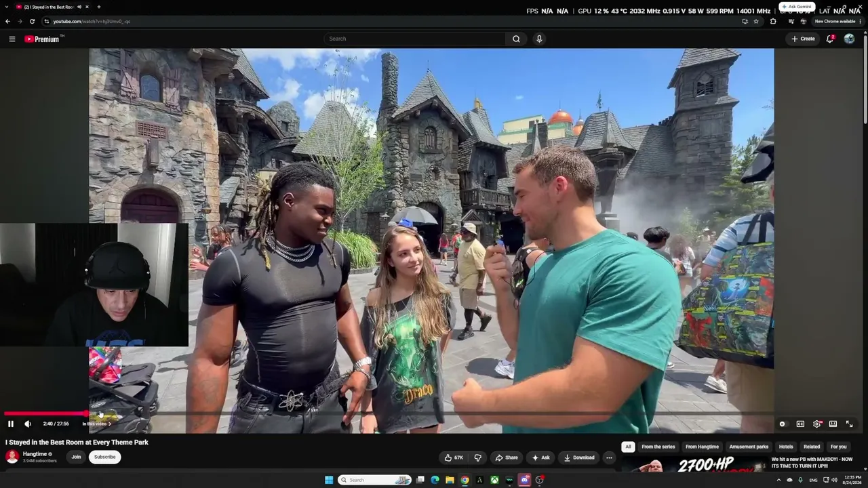Screen dimensions: 868x488
Task: Toggle closed captions on the player
Action: 800,424
